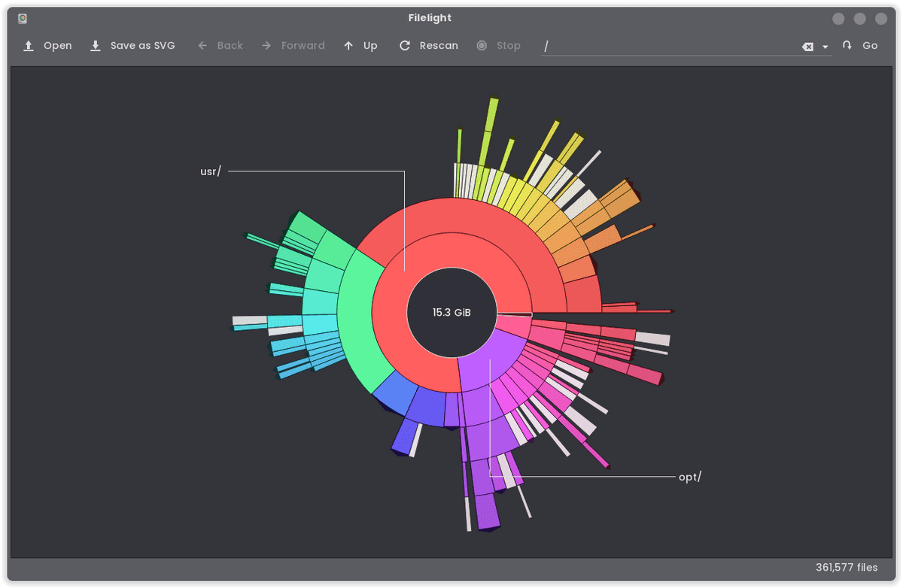The image size is (903, 588).
Task: Click the Back arrow icon
Action: 202,46
